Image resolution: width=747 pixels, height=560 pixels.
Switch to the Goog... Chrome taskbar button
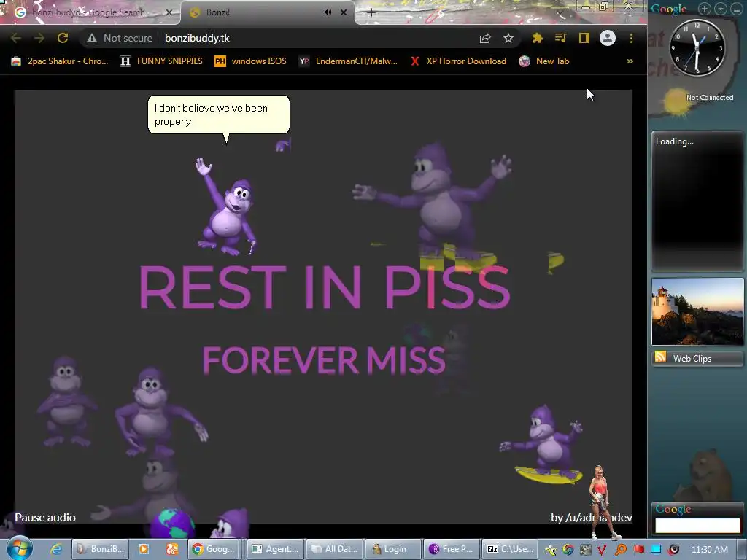pyautogui.click(x=214, y=549)
